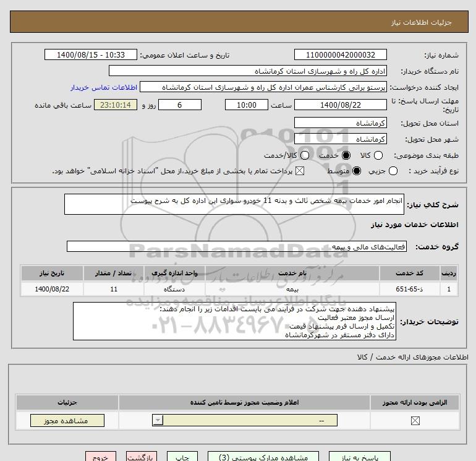476x461 pixels.
Task: Click the table date cell 1400/08/22
Action: click(52, 289)
